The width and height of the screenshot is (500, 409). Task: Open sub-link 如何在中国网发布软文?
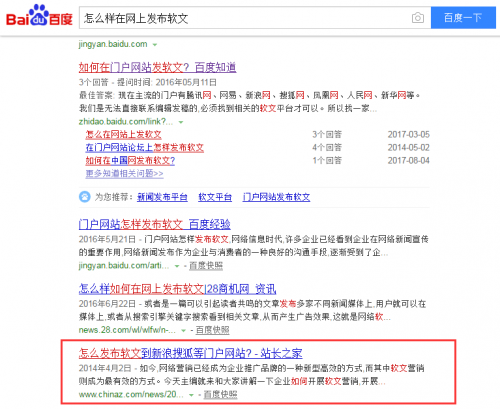tap(130, 161)
